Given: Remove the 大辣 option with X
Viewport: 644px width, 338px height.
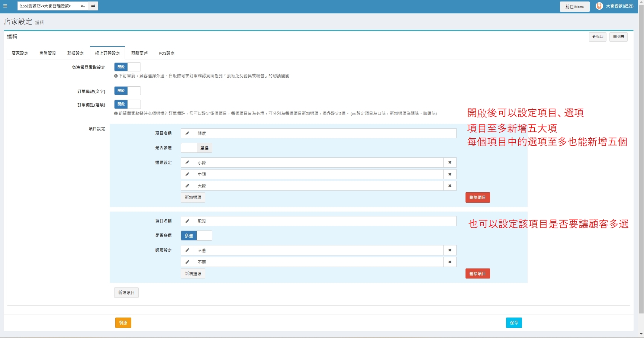Looking at the screenshot, I should (x=450, y=186).
